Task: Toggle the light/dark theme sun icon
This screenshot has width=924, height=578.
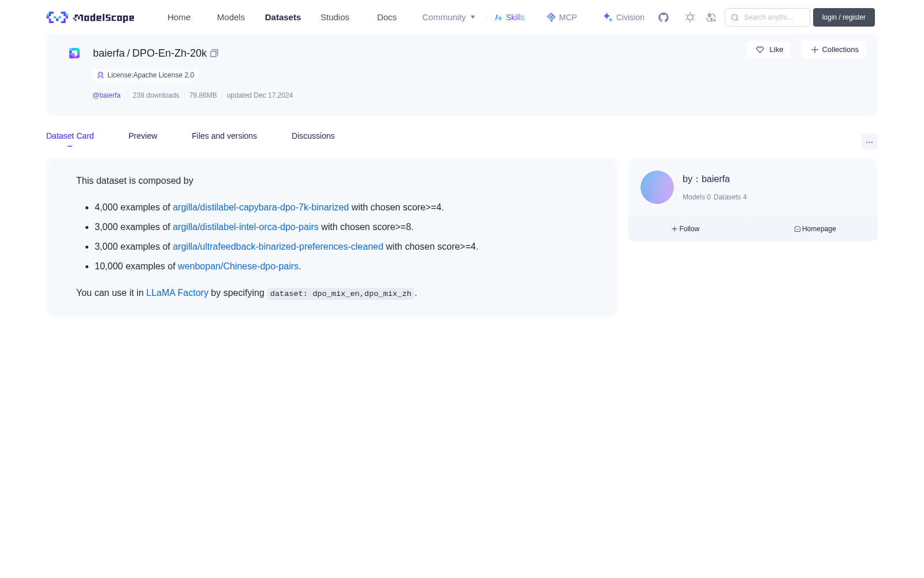Action: [x=690, y=17]
